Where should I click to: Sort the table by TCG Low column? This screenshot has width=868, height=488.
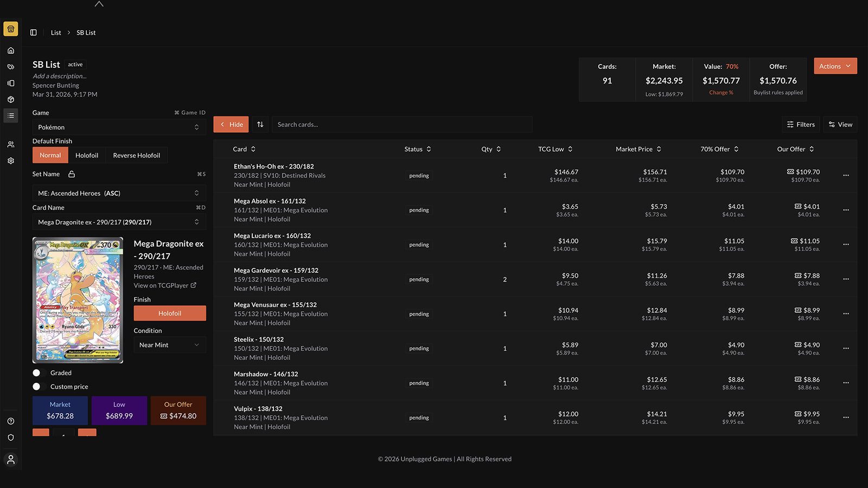pos(556,149)
